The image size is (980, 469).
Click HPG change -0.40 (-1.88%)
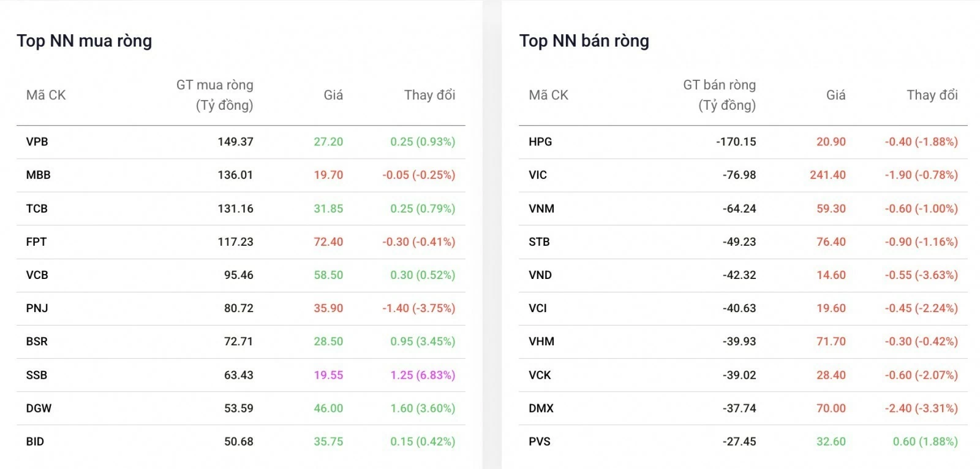921,142
